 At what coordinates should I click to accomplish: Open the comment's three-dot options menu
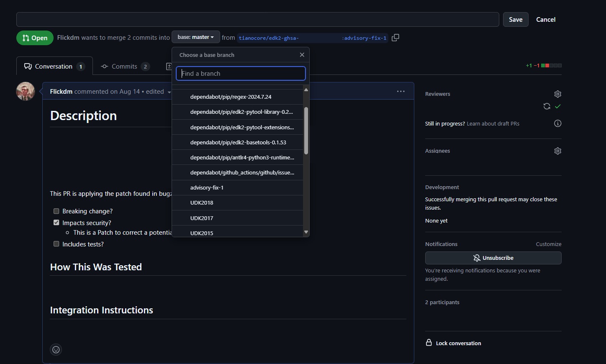[x=401, y=91]
